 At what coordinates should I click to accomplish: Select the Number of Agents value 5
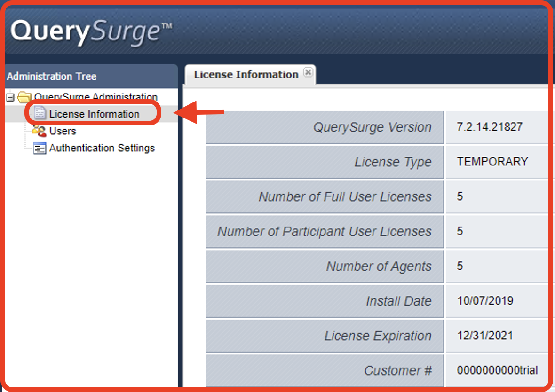(x=460, y=266)
